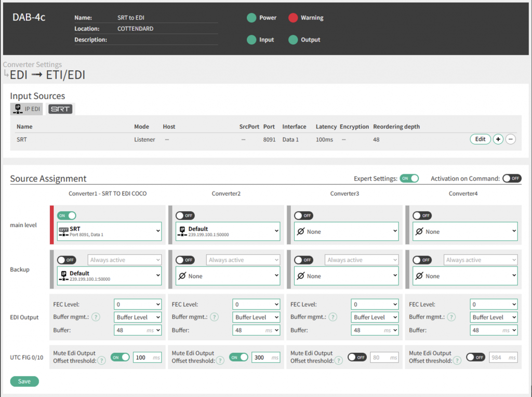Click Converter3 Buffer mgmt help icon
This screenshot has height=397, width=532.
click(333, 317)
